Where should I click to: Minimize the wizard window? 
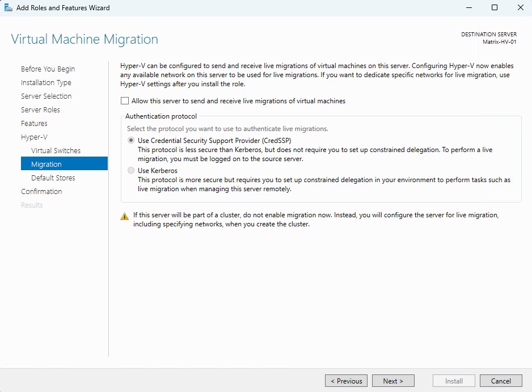click(x=469, y=7)
